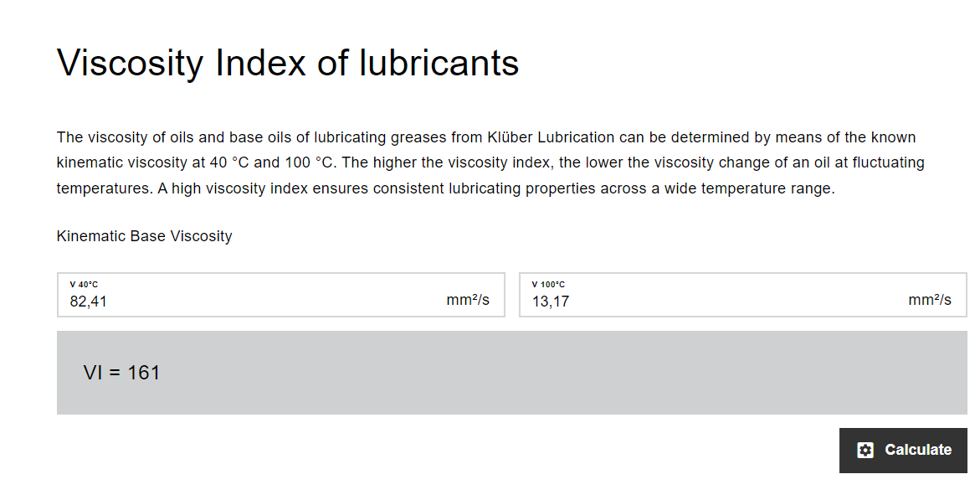980x500 pixels.
Task: Focus the V 40°C viscosity input field
Action: (280, 295)
